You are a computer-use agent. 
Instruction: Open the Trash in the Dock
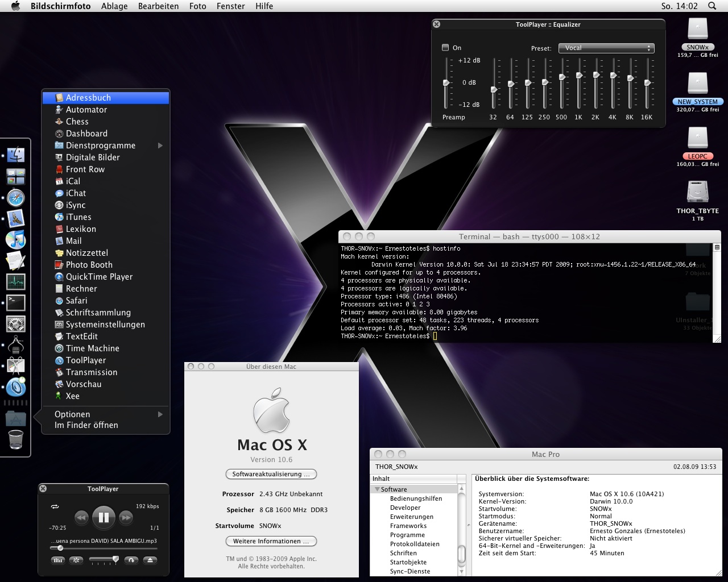click(x=16, y=439)
